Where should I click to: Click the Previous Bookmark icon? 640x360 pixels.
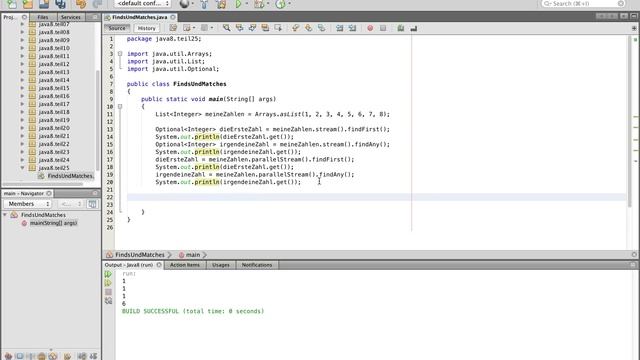[x=296, y=28]
